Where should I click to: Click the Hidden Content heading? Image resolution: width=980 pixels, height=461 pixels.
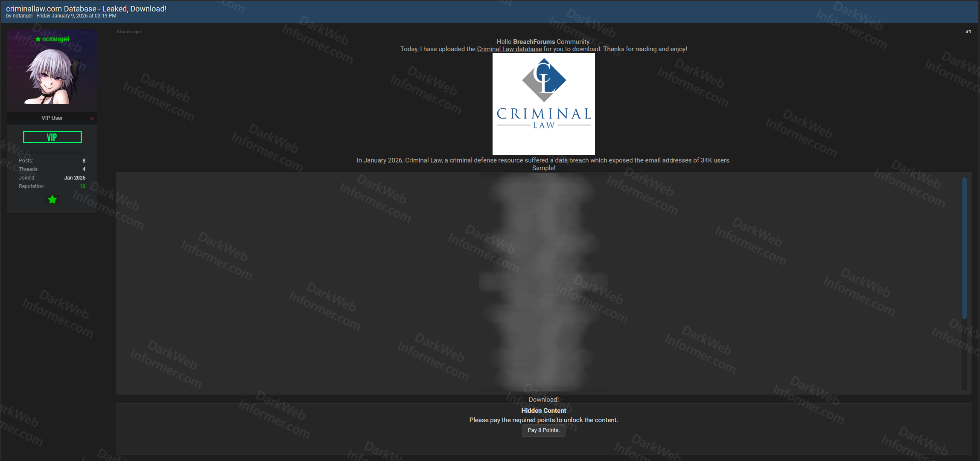(x=543, y=411)
